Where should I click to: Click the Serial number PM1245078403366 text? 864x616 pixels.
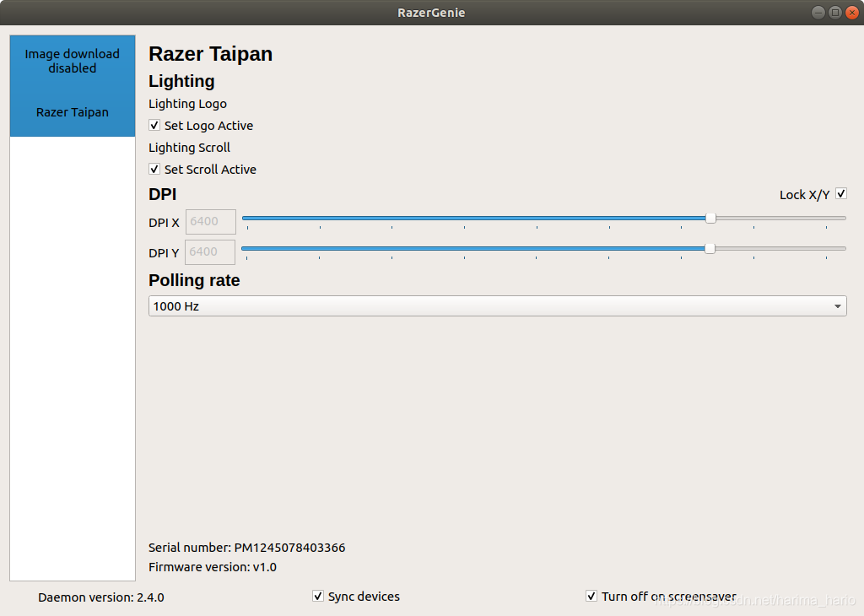coord(247,548)
